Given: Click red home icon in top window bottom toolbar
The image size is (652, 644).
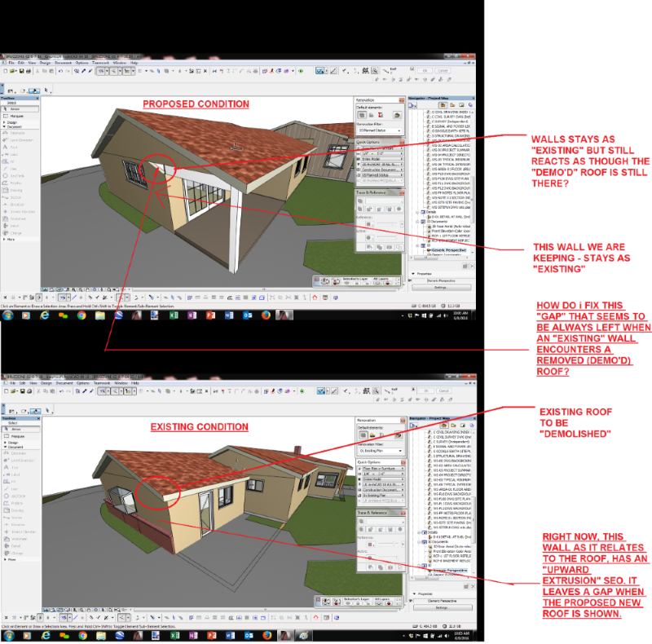Looking at the screenshot, I should coord(315,298).
